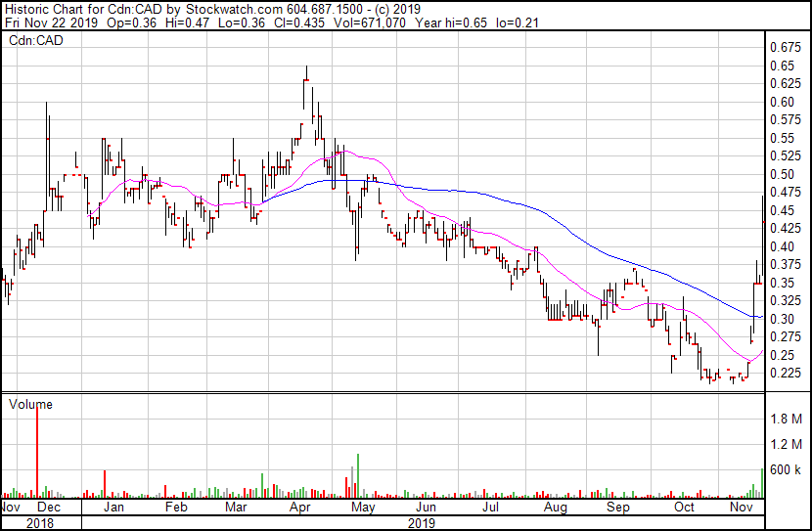Click the 'Aug' month label
Screen dimensions: 812x531
click(x=556, y=508)
